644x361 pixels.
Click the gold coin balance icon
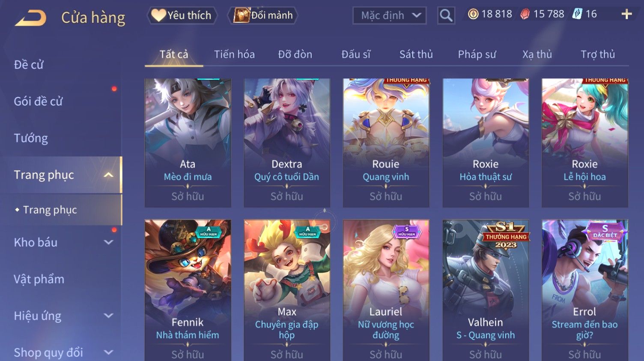(473, 14)
